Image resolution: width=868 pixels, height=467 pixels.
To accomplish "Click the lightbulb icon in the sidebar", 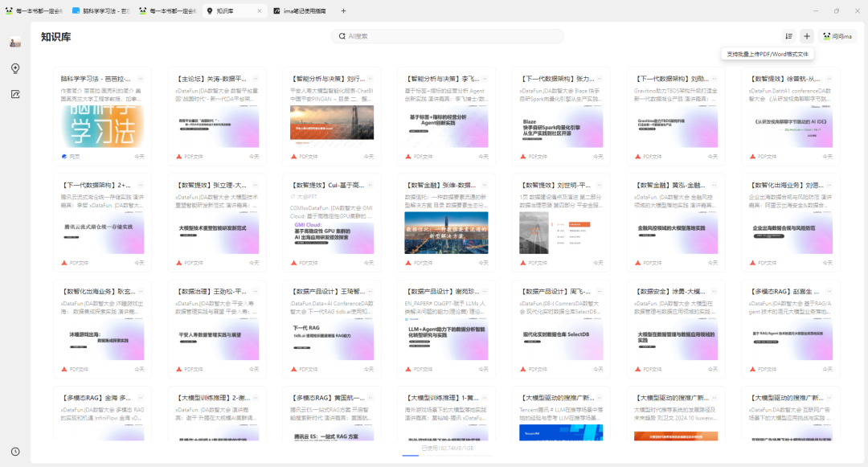I will pos(15,68).
